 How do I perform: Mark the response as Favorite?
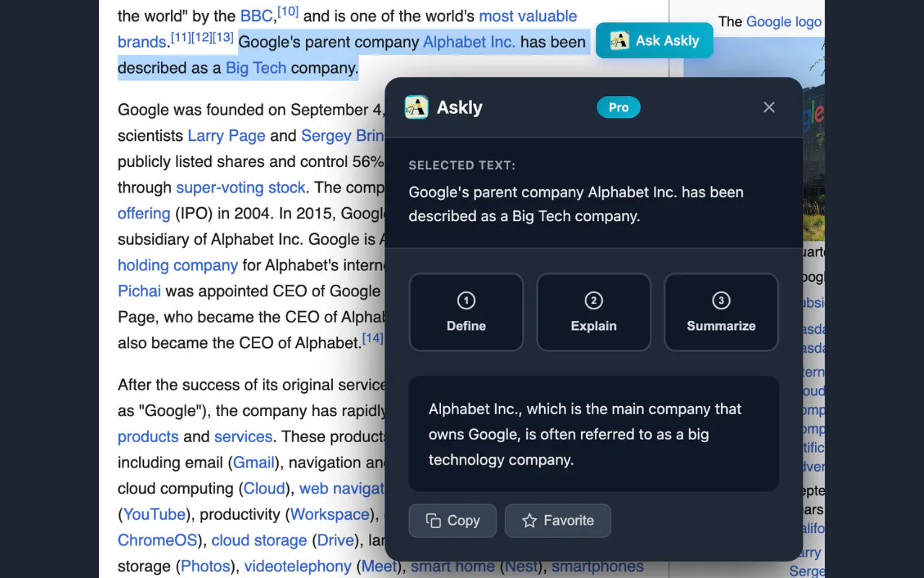(x=558, y=520)
